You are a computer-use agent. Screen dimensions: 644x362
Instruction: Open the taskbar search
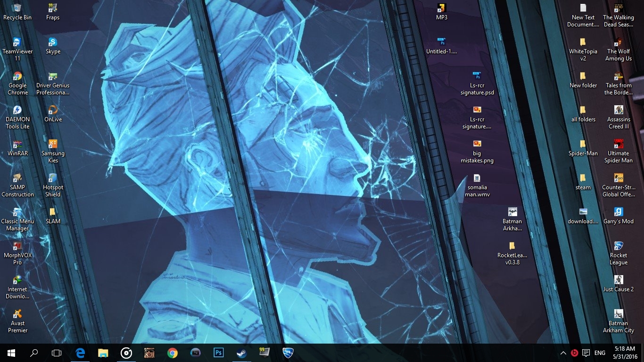click(x=34, y=353)
